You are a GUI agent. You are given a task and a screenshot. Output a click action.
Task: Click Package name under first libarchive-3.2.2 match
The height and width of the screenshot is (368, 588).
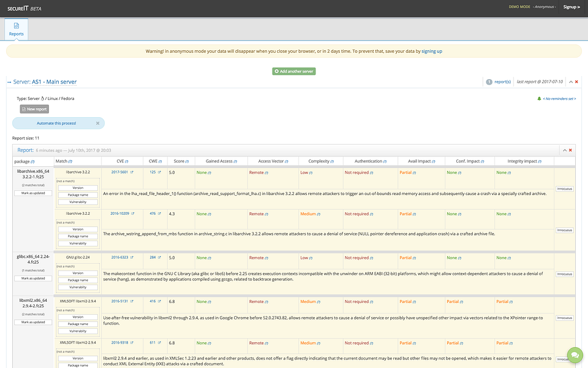pos(78,195)
